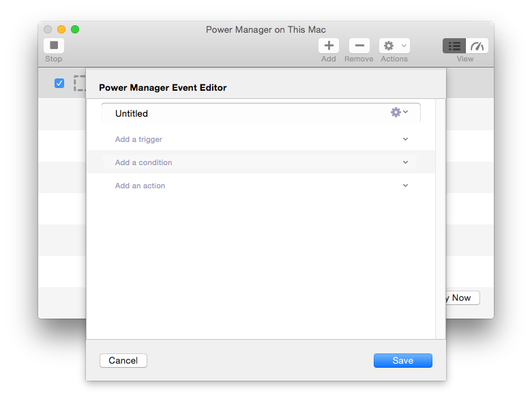Click Add a condition link
This screenshot has height=395, width=532.
coord(143,162)
